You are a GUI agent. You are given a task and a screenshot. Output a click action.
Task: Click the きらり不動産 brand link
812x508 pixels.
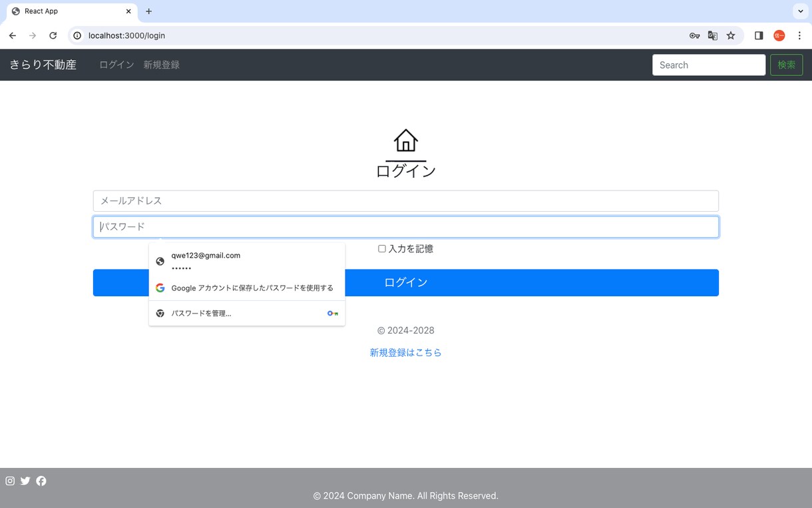[43, 65]
